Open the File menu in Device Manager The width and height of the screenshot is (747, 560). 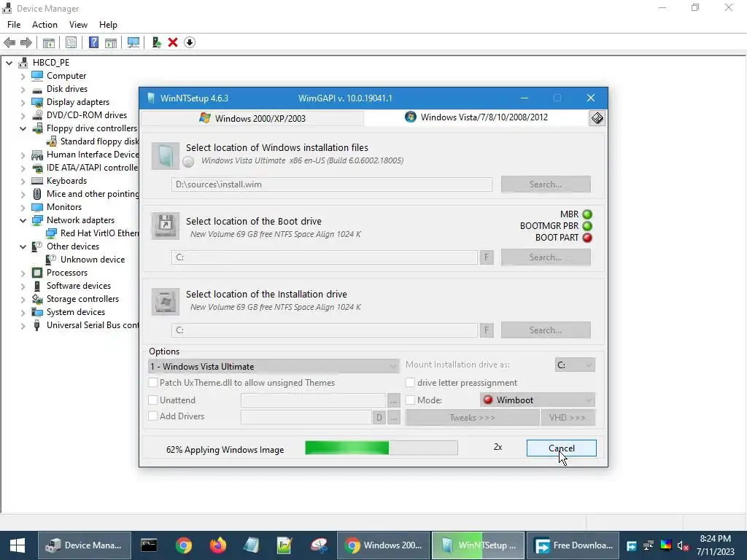(14, 25)
